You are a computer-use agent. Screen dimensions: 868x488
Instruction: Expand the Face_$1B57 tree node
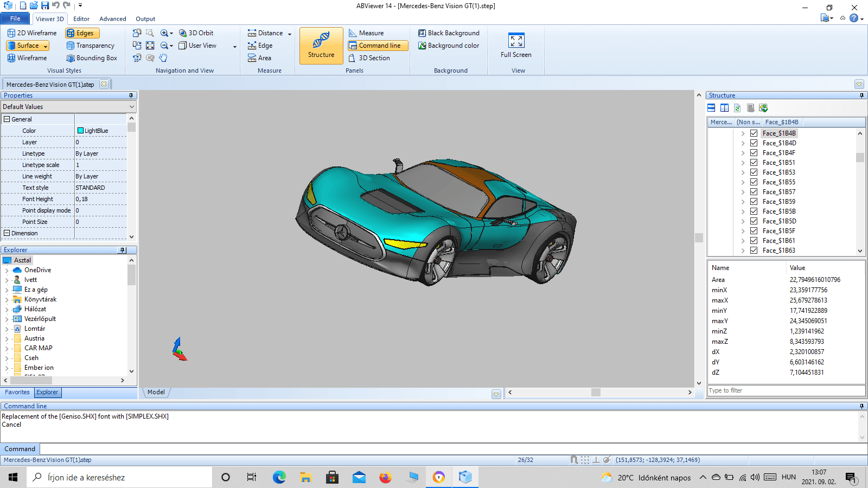(x=743, y=192)
